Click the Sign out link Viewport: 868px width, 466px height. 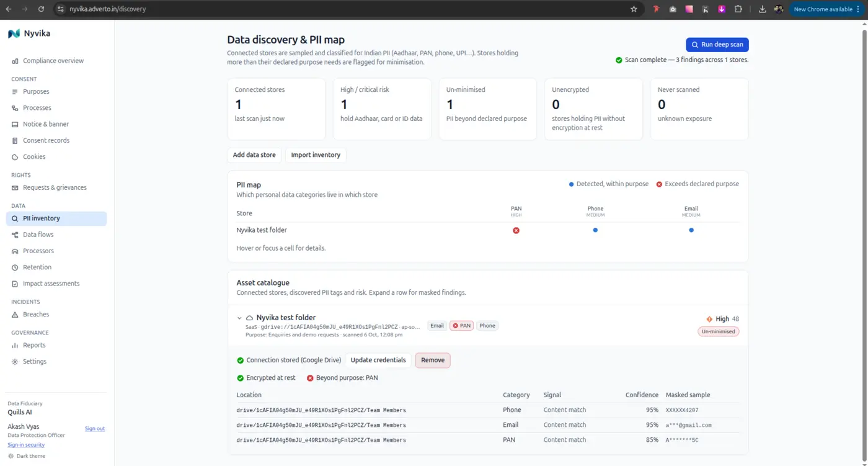(x=95, y=429)
